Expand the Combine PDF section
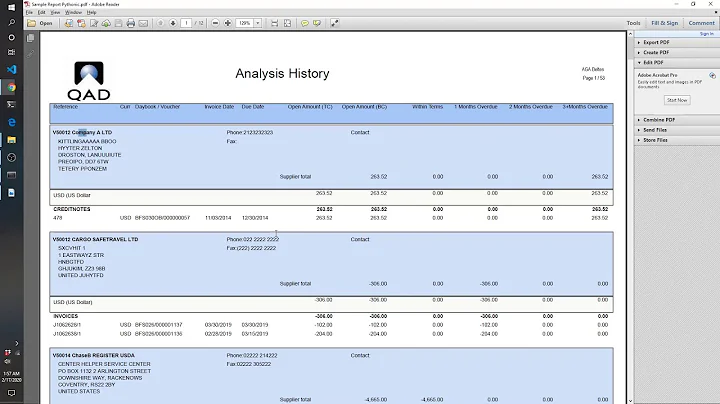720x404 pixels. click(677, 120)
